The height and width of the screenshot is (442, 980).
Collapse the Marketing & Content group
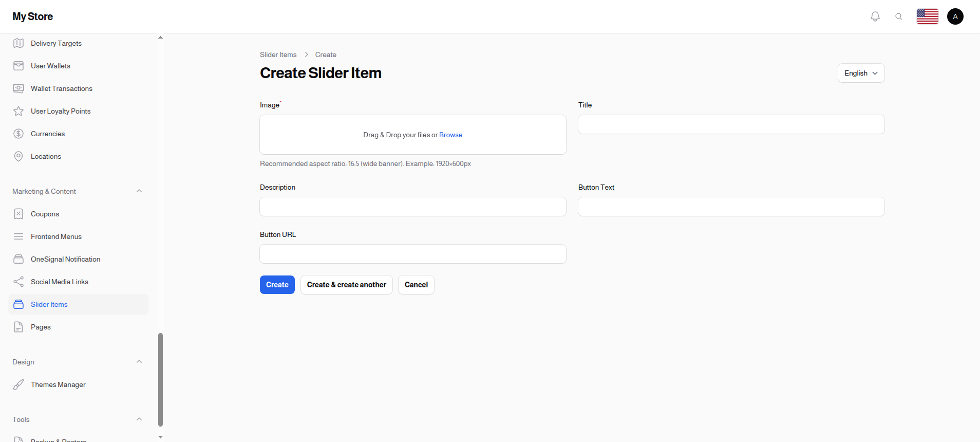(x=139, y=191)
